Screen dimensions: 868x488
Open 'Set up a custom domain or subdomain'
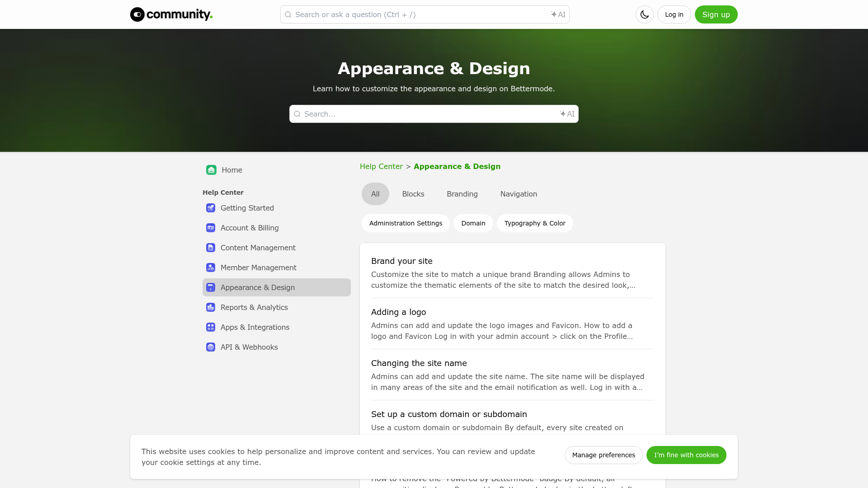click(449, 414)
